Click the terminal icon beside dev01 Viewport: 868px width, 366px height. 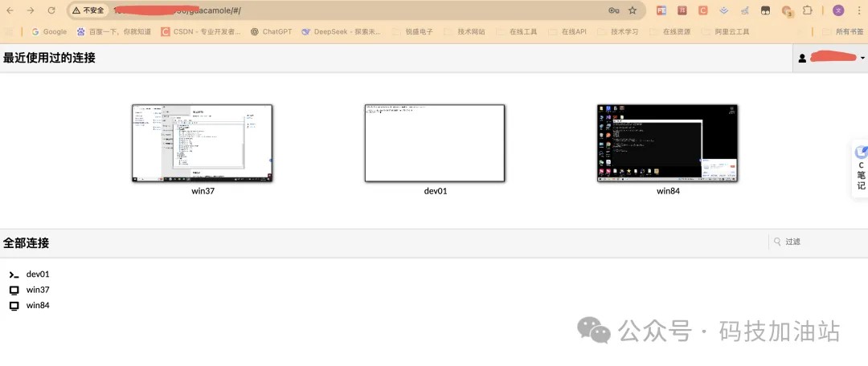tap(14, 274)
